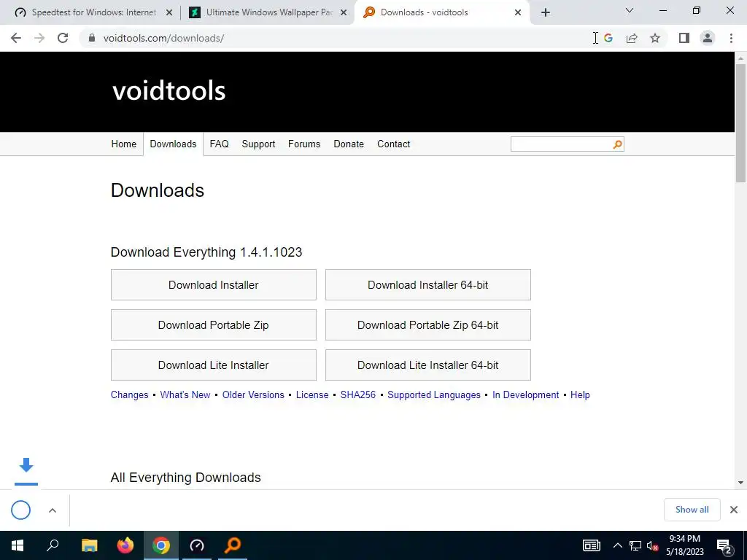
Task: Click the site search magnifier icon
Action: coord(617,144)
